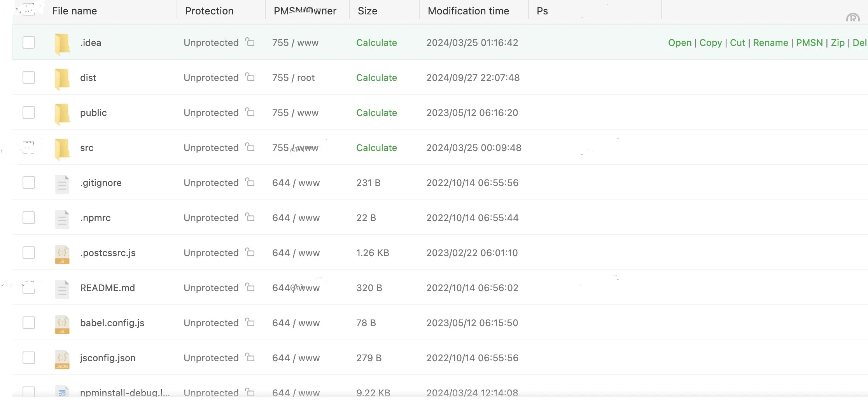The image size is (868, 411).
Task: Toggle protection lock icon for README.md
Action: pyautogui.click(x=250, y=288)
